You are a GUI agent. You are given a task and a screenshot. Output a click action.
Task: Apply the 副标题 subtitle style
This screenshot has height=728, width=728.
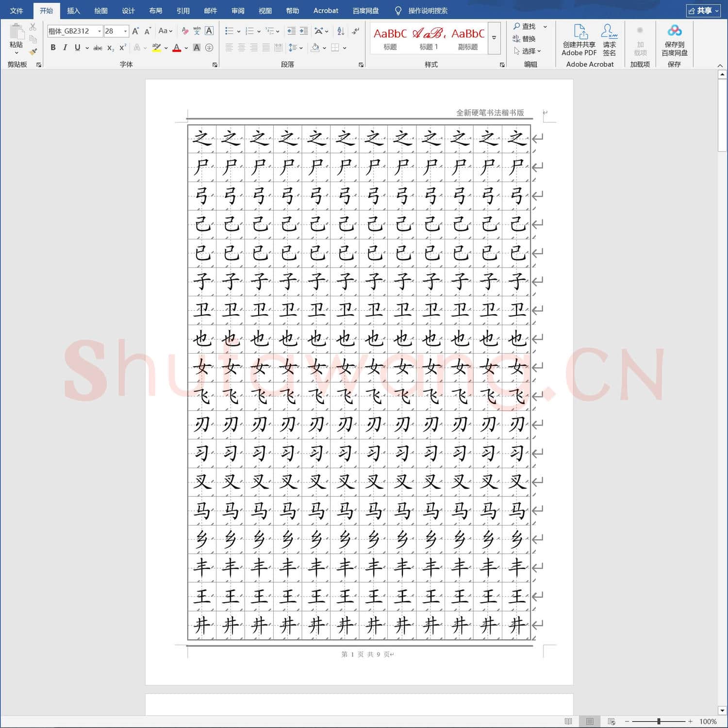[468, 38]
